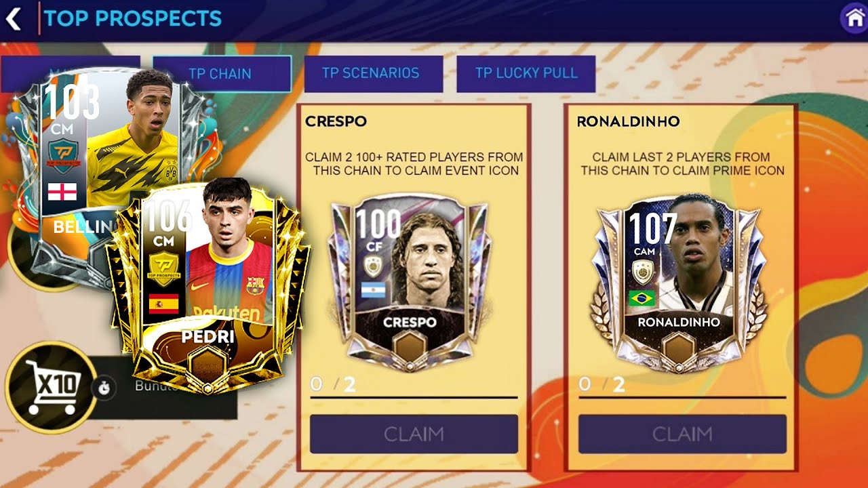Tap the icon badge on Ronaldinho card
Screen dimensions: 868x488
(x=642, y=272)
